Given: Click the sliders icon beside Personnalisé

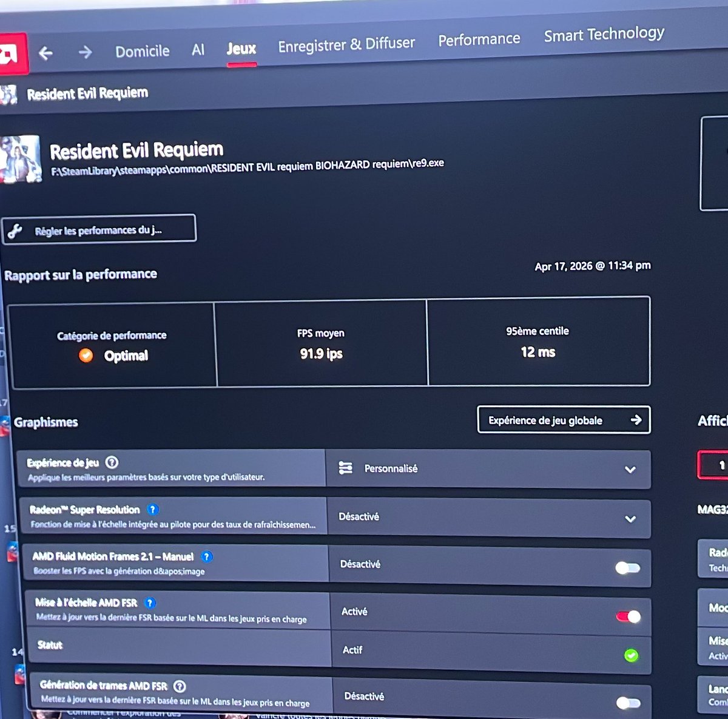Looking at the screenshot, I should click(346, 468).
